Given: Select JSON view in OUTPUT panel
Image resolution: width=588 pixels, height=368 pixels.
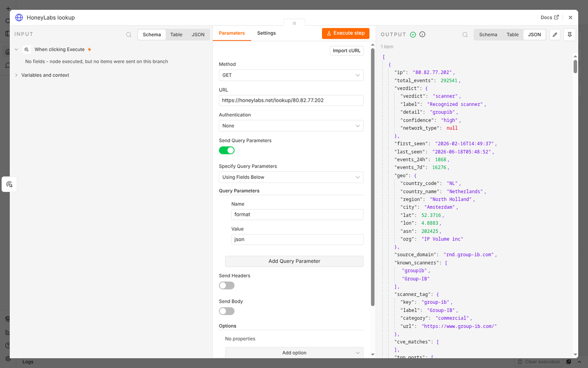Looking at the screenshot, I should coord(535,35).
